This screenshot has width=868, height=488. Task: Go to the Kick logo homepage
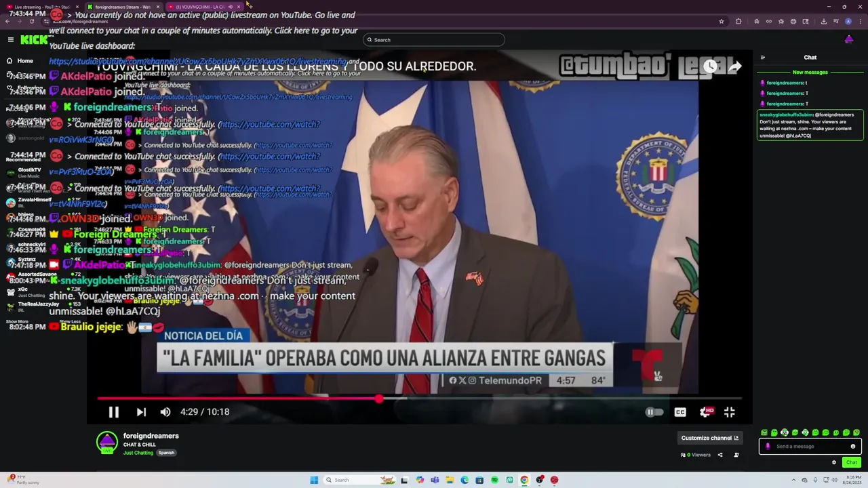click(x=34, y=40)
